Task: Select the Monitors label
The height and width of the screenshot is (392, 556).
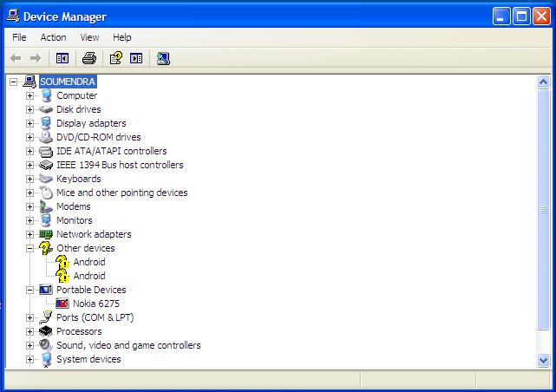Action: click(75, 220)
